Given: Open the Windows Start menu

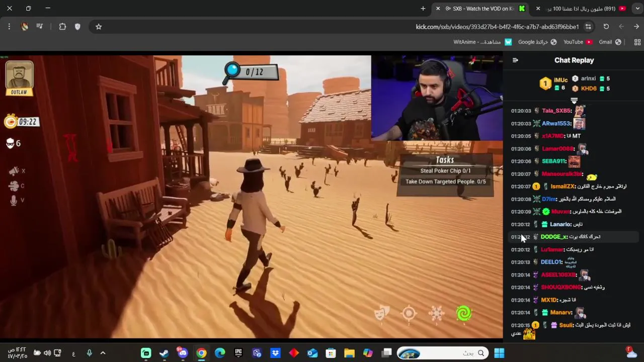Looking at the screenshot, I should pyautogui.click(x=499, y=353).
